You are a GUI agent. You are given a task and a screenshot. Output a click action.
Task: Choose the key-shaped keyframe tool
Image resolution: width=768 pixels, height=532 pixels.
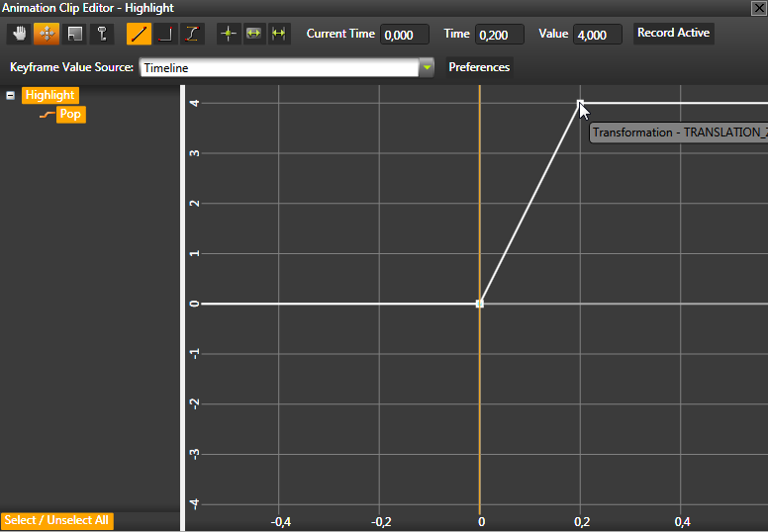coord(101,34)
